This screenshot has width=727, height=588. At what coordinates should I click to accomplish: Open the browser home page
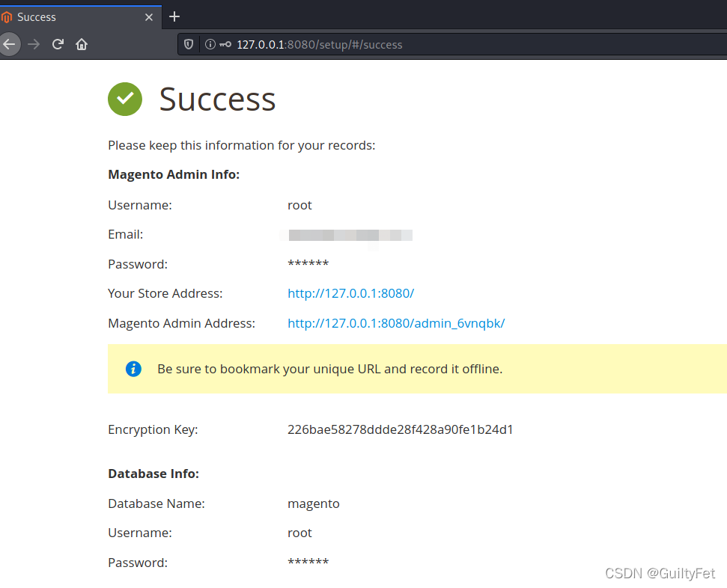(x=82, y=44)
